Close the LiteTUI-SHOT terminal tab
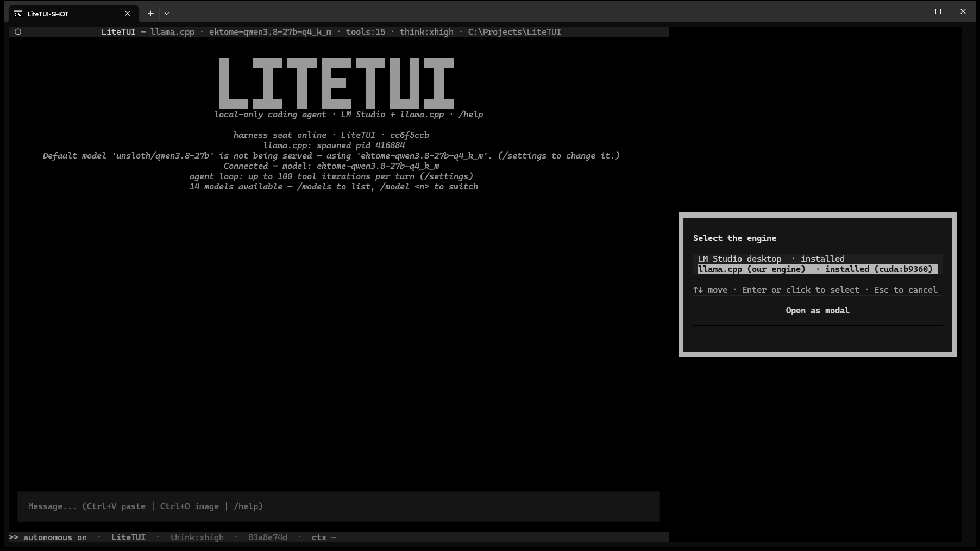The image size is (980, 551). coord(127,14)
